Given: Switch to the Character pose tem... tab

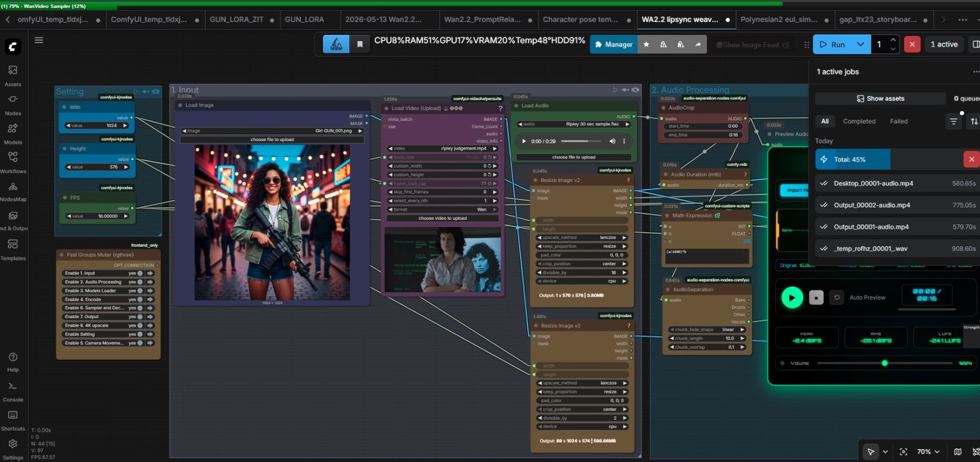Looking at the screenshot, I should click(580, 20).
